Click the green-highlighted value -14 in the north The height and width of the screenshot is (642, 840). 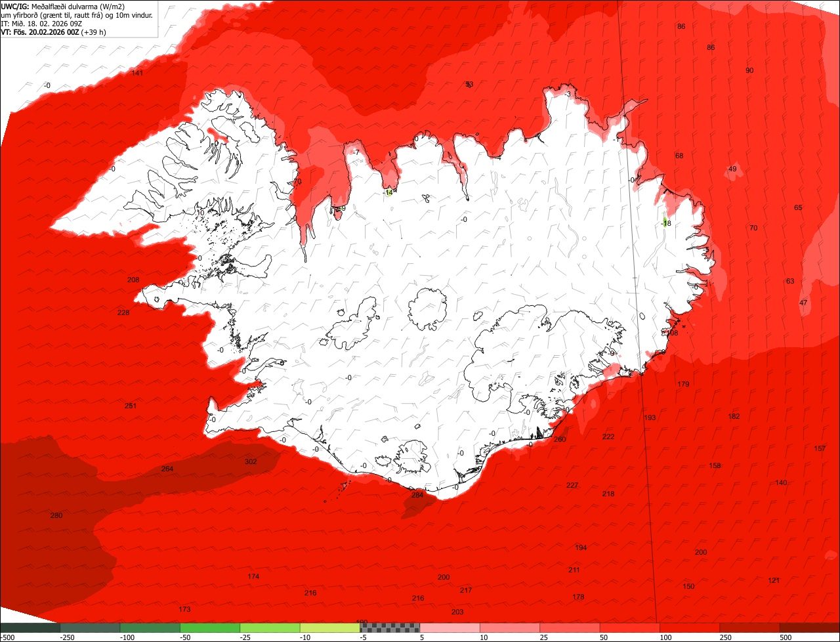(x=388, y=192)
